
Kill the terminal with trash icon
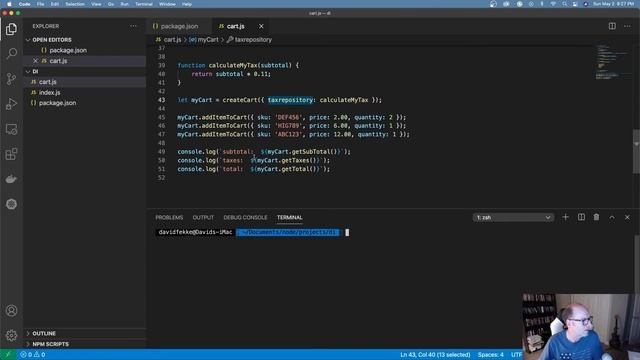click(596, 217)
